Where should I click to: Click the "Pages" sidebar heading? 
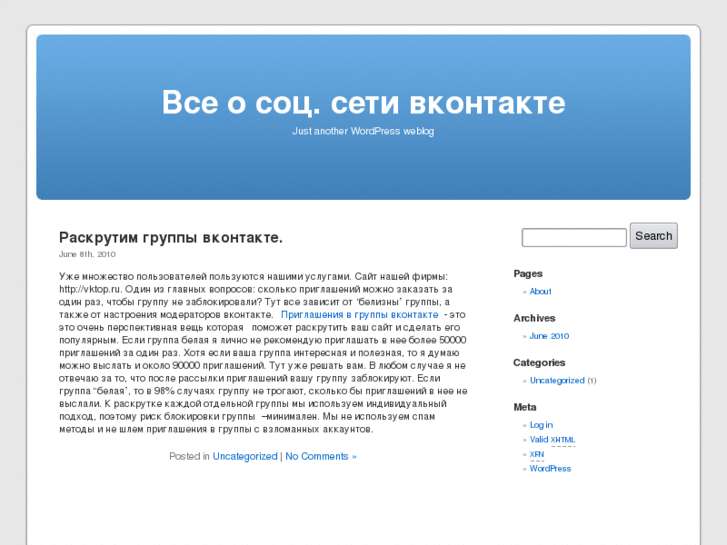click(528, 274)
